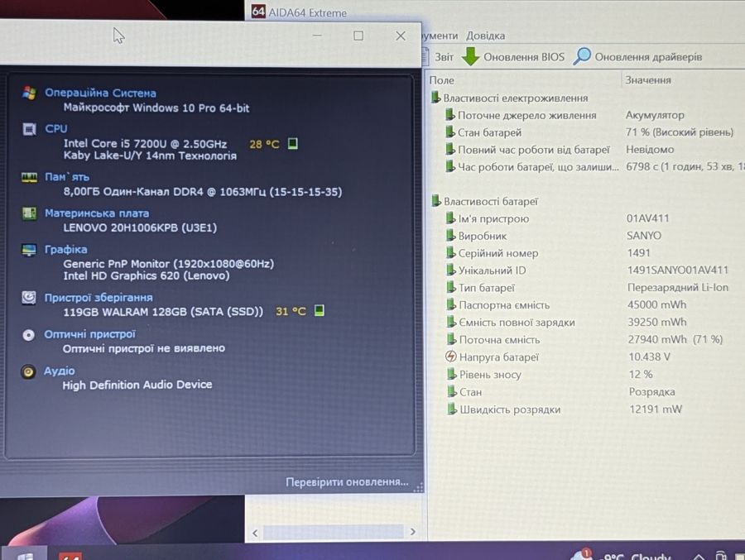This screenshot has height=560, width=745.
Task: Click battery icon beside Властивості електроживлення
Action: point(435,98)
